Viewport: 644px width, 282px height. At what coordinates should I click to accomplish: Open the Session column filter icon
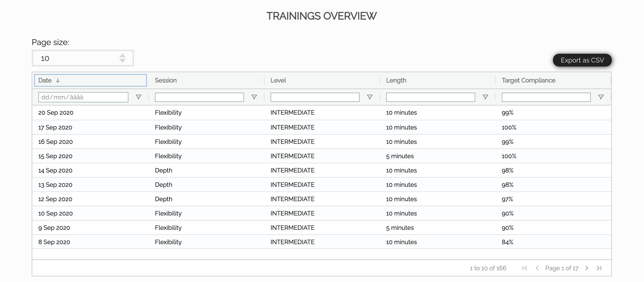point(254,97)
